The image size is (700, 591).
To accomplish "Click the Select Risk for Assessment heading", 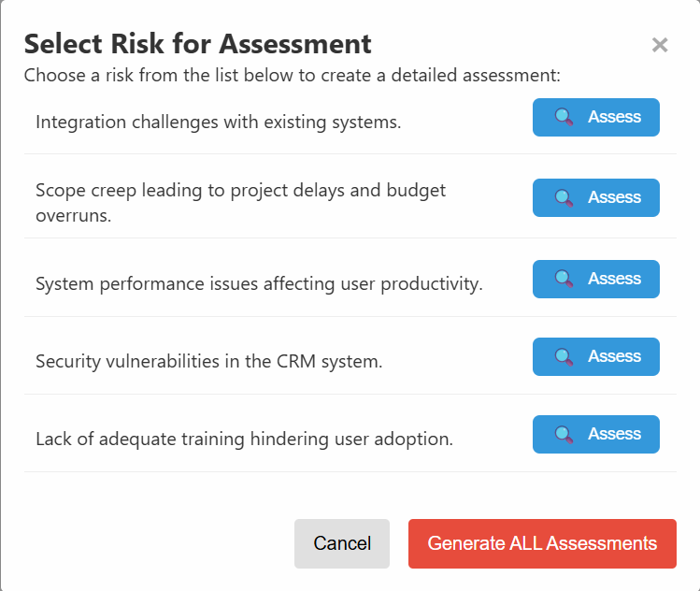I will tap(198, 44).
